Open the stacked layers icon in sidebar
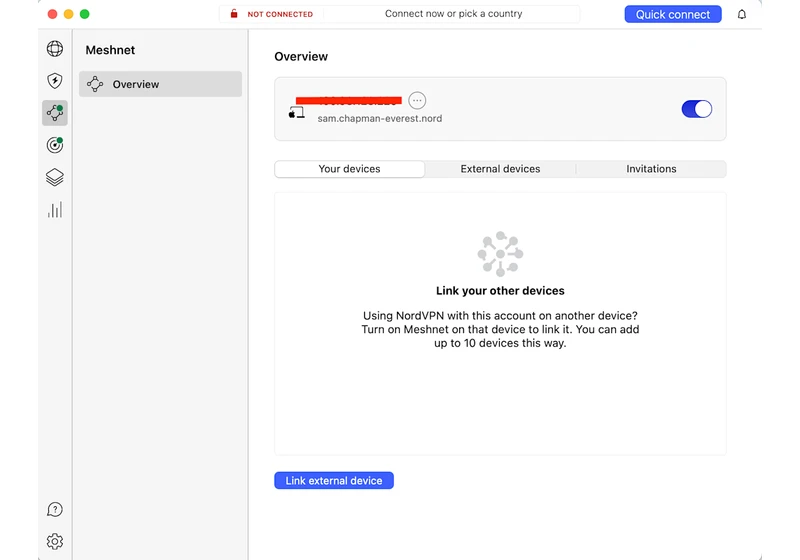This screenshot has width=800, height=560. (55, 177)
